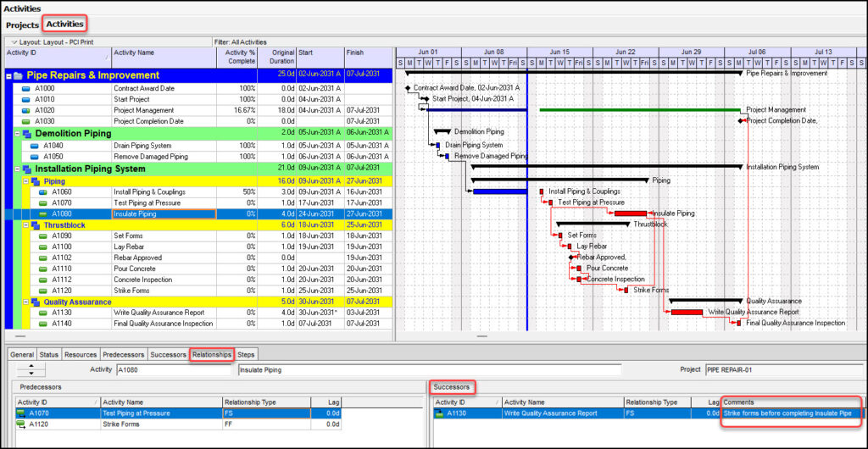
Task: Click the A1130 activity icon in table
Action: 42,313
